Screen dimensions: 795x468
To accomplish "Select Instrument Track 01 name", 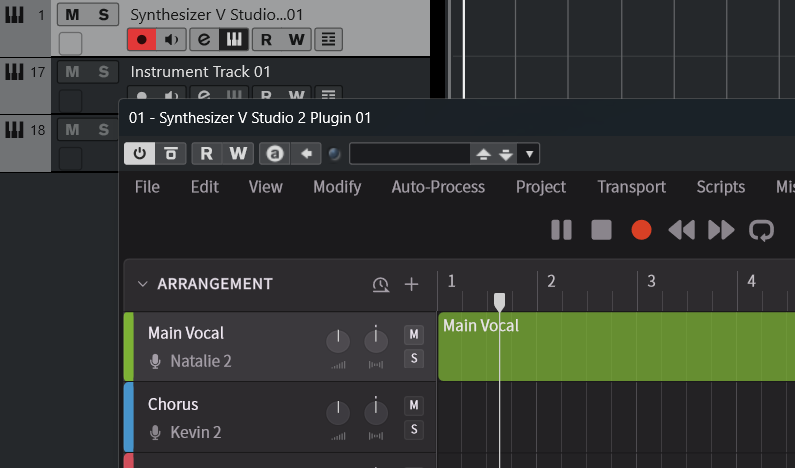I will (200, 72).
